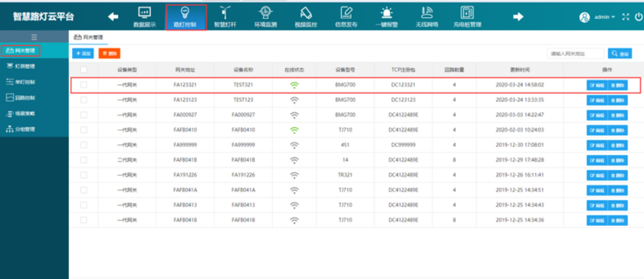Open the 智慧灯杆 smart pole module
The image size is (644, 279).
point(225,16)
